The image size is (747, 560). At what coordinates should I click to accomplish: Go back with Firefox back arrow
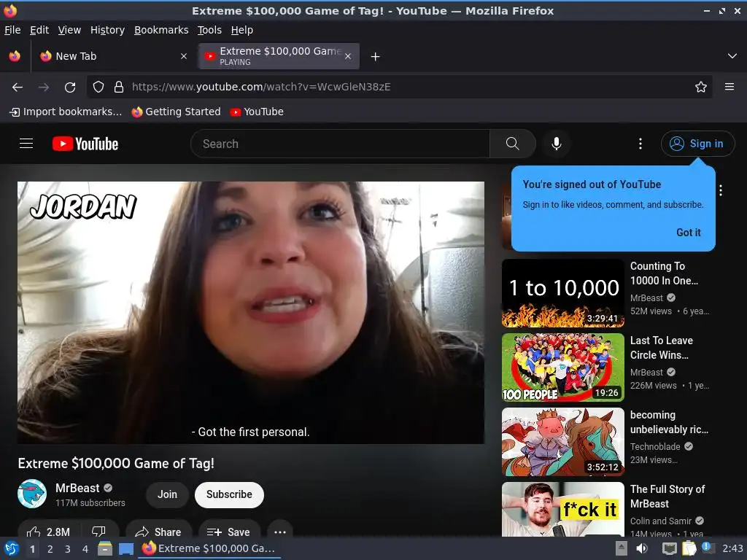pyautogui.click(x=18, y=87)
